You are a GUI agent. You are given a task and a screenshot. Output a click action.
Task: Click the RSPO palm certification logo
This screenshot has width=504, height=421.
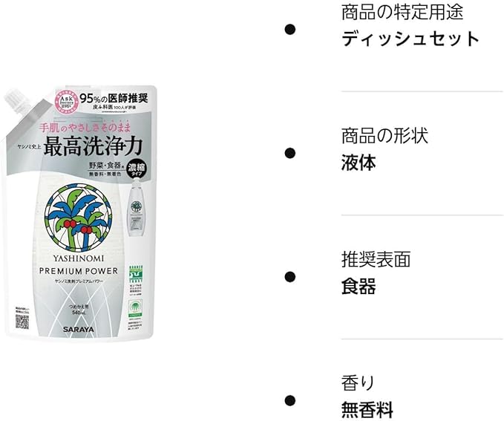[136, 309]
